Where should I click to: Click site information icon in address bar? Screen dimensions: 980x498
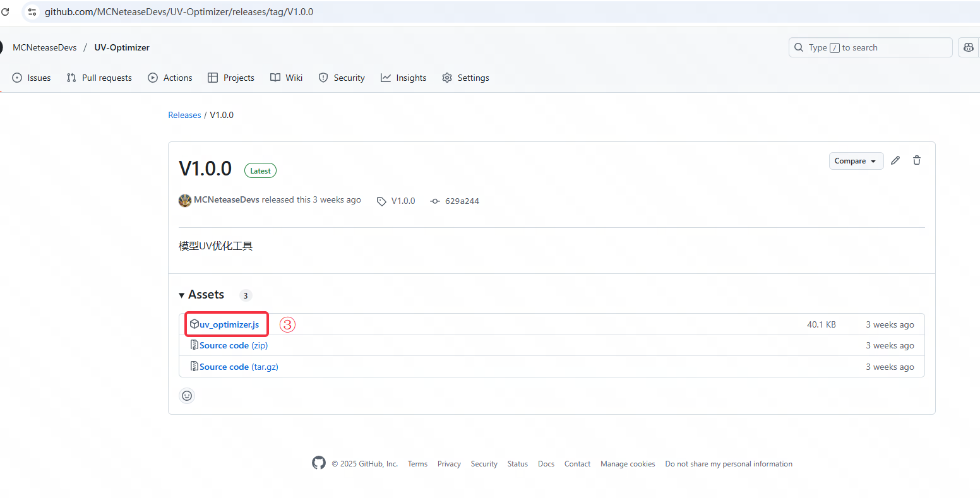32,11
